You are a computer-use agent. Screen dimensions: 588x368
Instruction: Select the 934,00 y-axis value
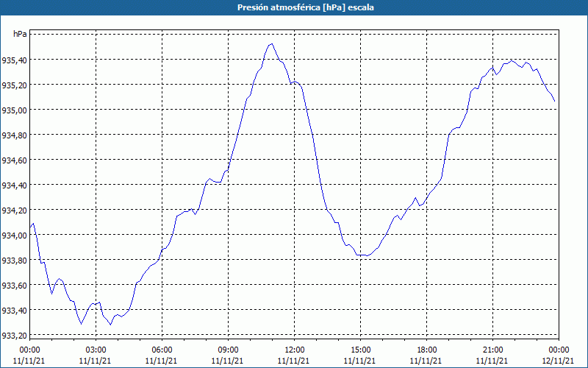[x=14, y=235]
